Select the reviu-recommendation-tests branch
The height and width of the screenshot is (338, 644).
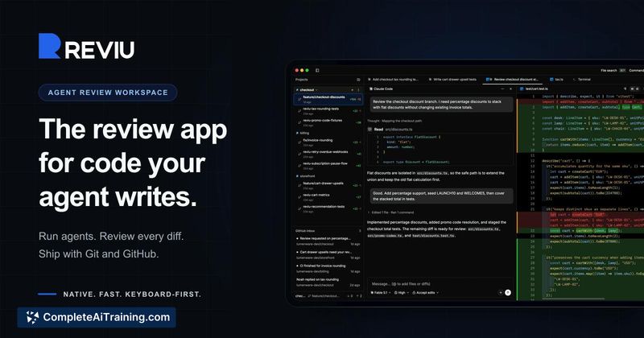(328, 208)
